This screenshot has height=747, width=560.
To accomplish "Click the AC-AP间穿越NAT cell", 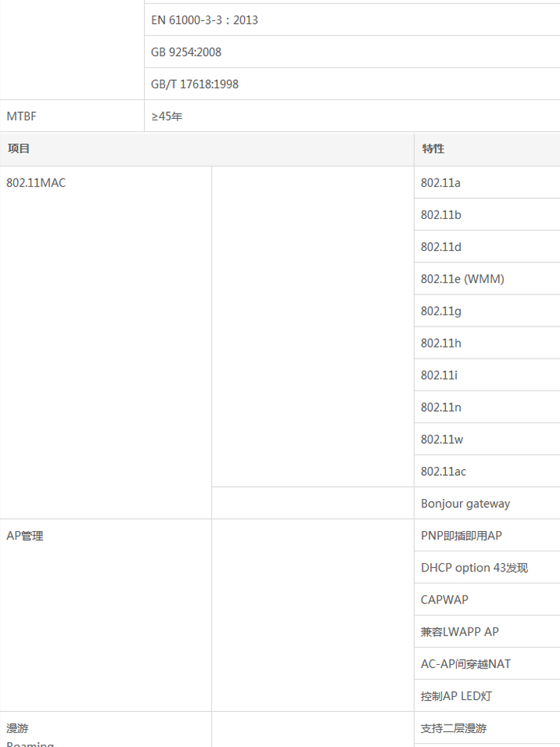I will point(487,663).
